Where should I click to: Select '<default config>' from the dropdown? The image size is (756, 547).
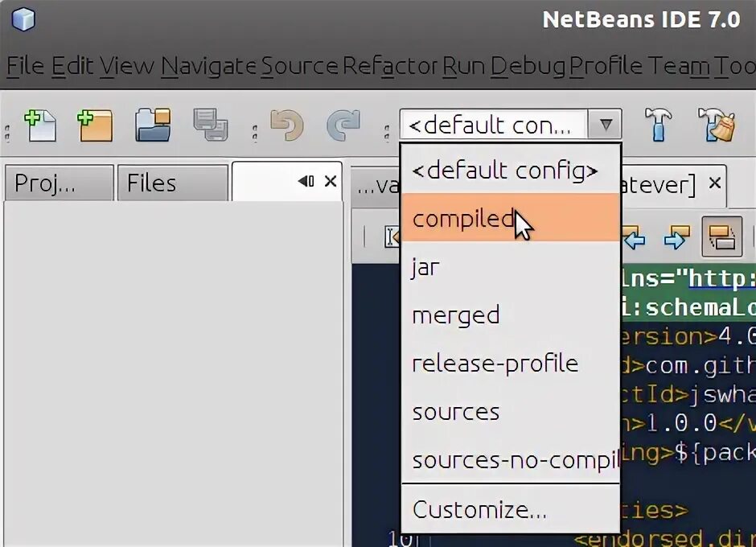pos(511,170)
